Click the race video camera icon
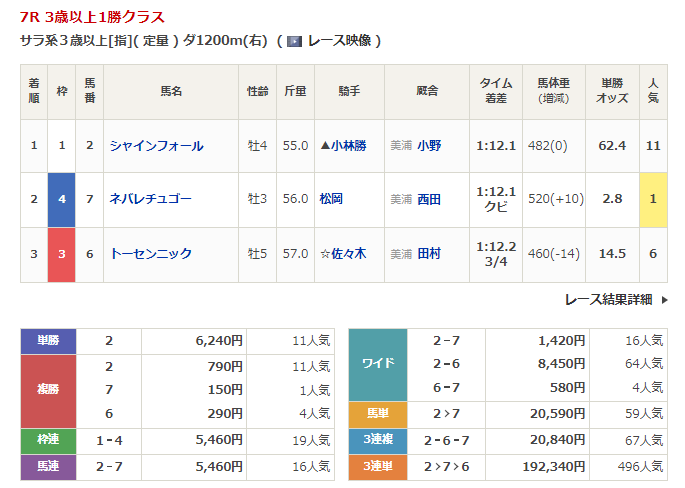 (x=294, y=41)
